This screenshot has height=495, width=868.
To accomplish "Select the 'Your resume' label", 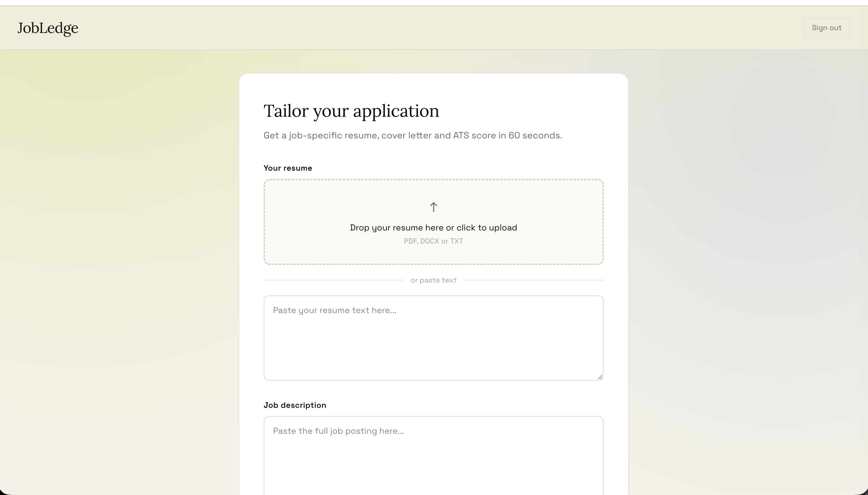I will point(288,168).
